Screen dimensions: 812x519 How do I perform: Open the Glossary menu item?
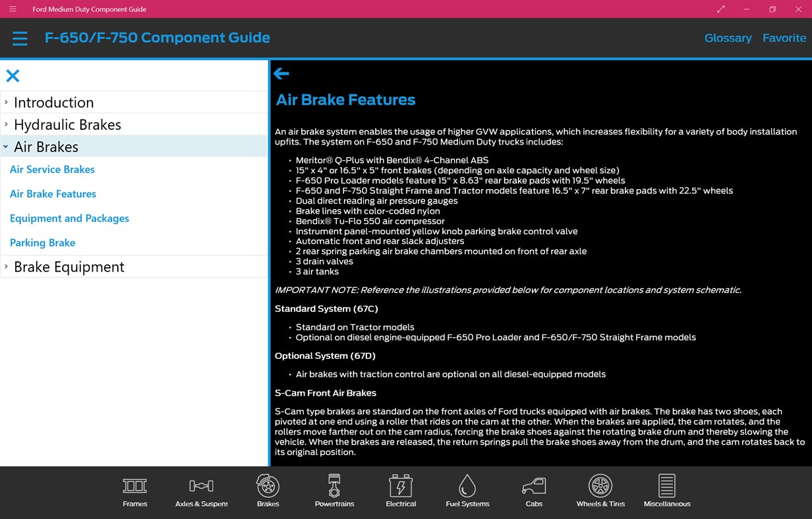coord(728,38)
